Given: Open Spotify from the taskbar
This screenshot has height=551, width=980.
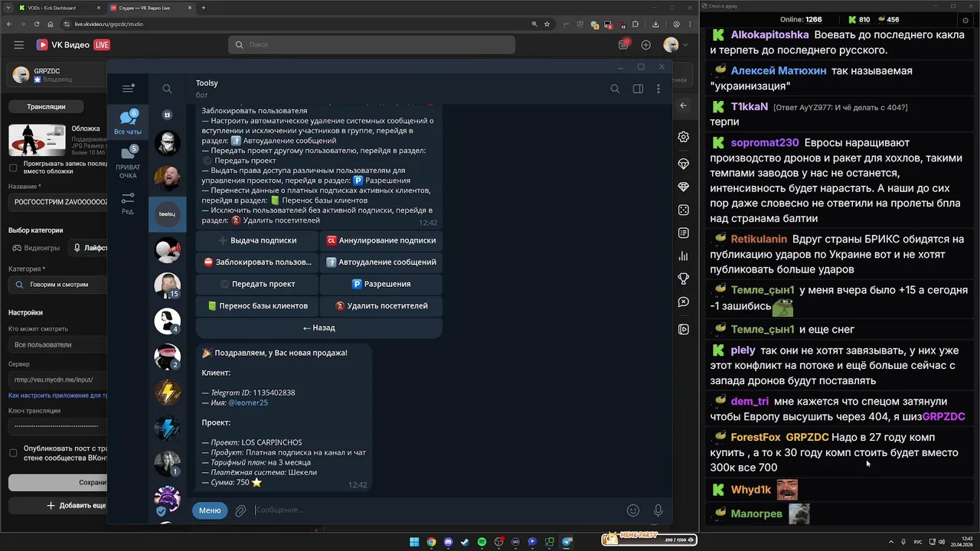Looking at the screenshot, I should click(x=482, y=542).
